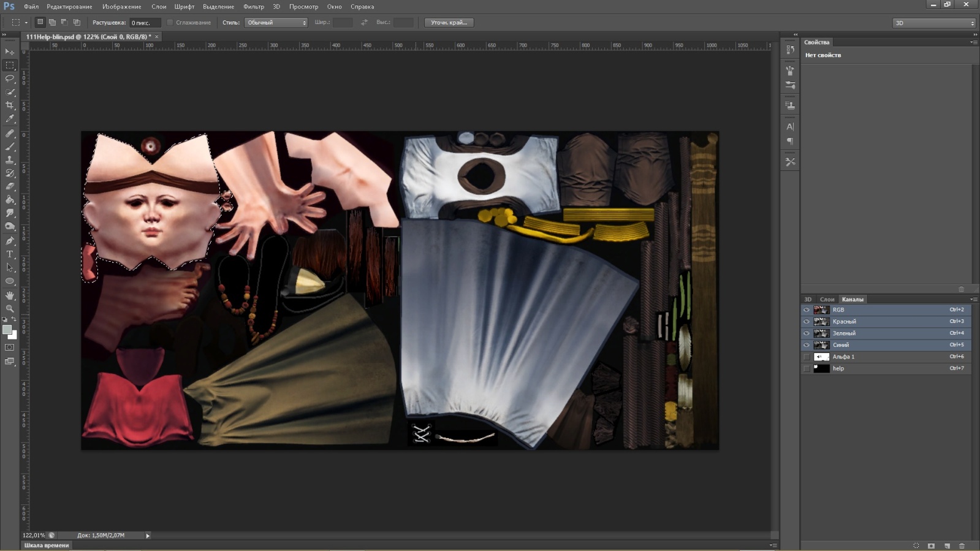Image resolution: width=980 pixels, height=551 pixels.
Task: Select the Hand tool
Action: [x=10, y=295]
